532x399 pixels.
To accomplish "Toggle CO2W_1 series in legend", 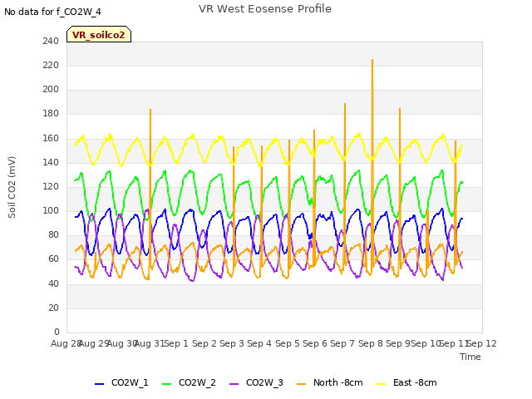I will click(x=121, y=382).
